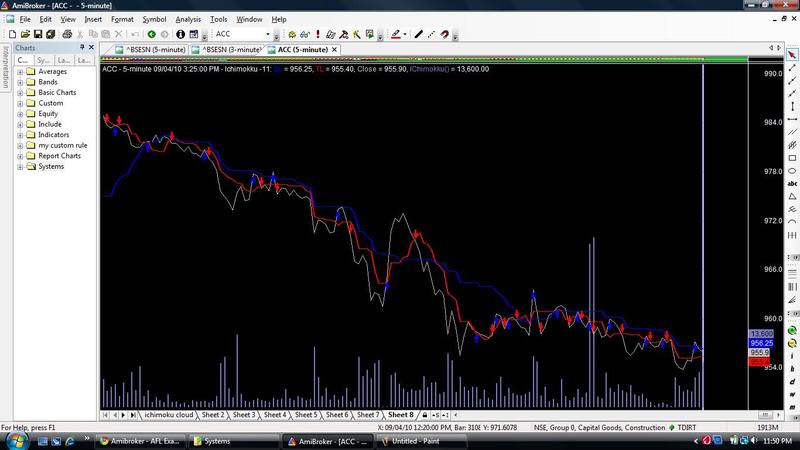
Task: Open the black Info circle icon
Action: pyautogui.click(x=181, y=34)
